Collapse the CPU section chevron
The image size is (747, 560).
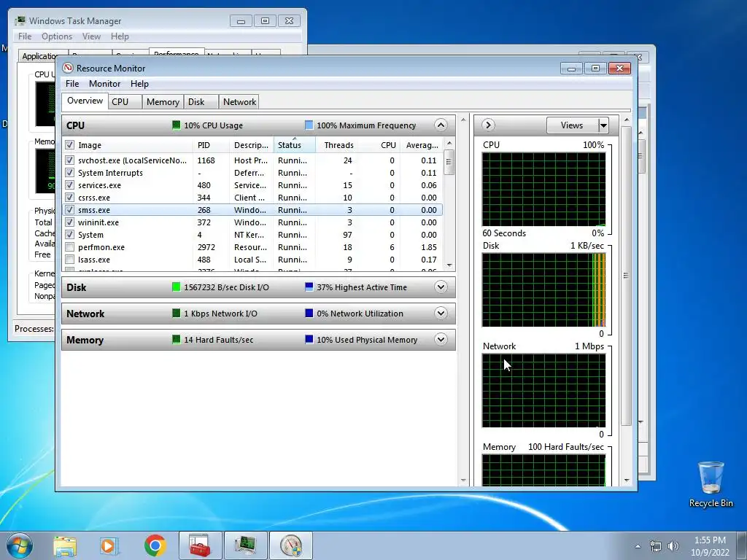[x=441, y=125]
